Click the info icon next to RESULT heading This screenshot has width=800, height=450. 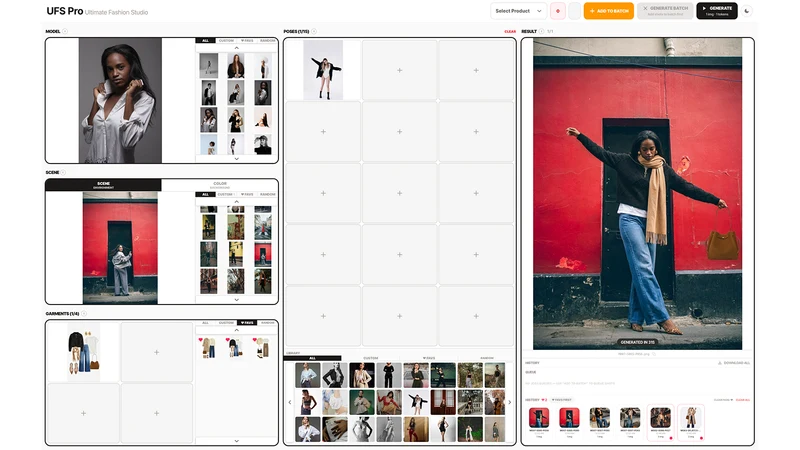tap(541, 31)
